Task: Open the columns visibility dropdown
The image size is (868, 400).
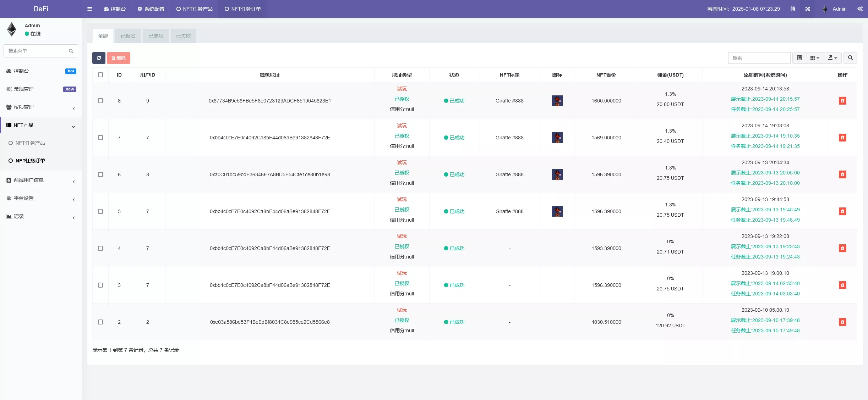Action: (815, 58)
